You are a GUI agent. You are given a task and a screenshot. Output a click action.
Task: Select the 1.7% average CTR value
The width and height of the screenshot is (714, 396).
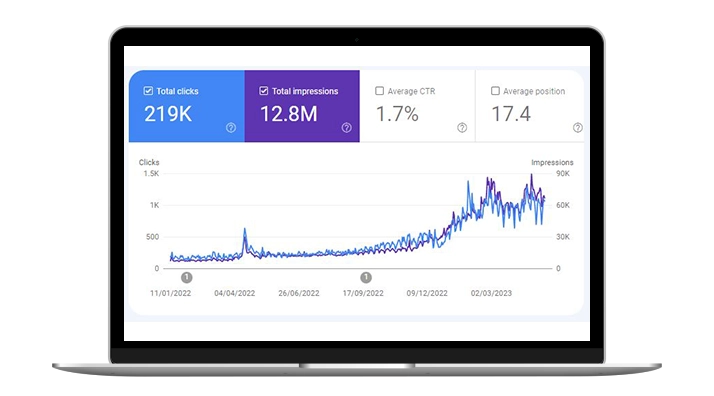click(397, 114)
